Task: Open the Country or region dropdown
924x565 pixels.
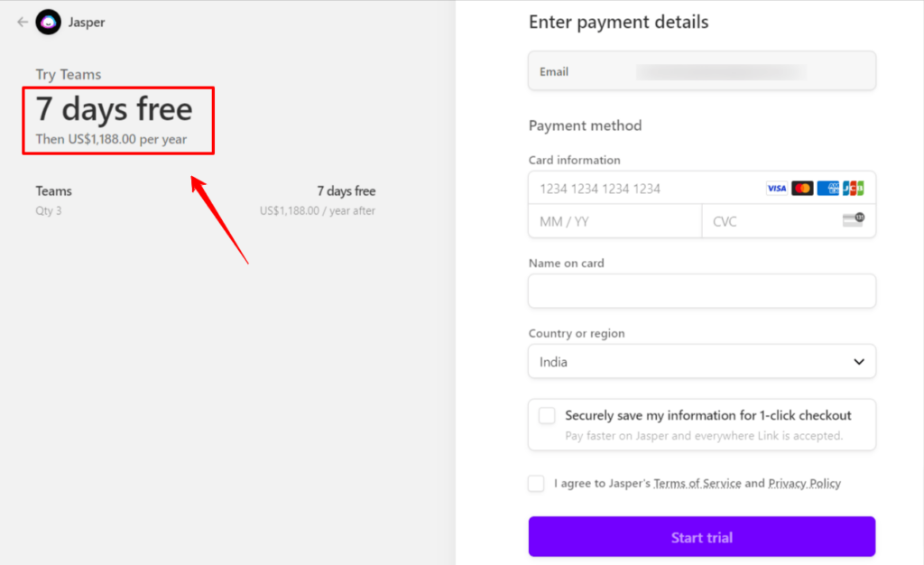Action: pyautogui.click(x=702, y=362)
